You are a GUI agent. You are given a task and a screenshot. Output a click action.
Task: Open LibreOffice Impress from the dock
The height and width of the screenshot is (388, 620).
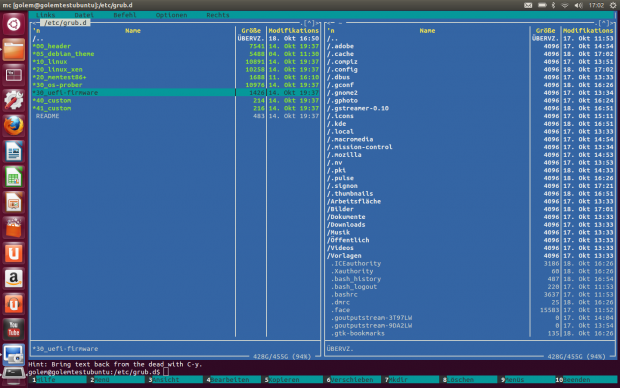point(13,203)
